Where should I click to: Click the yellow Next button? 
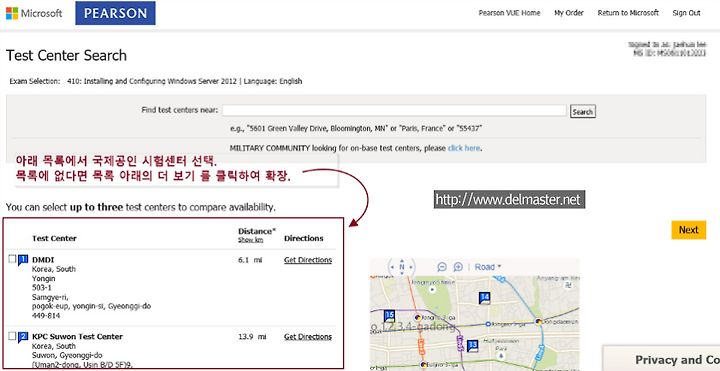pos(688,230)
